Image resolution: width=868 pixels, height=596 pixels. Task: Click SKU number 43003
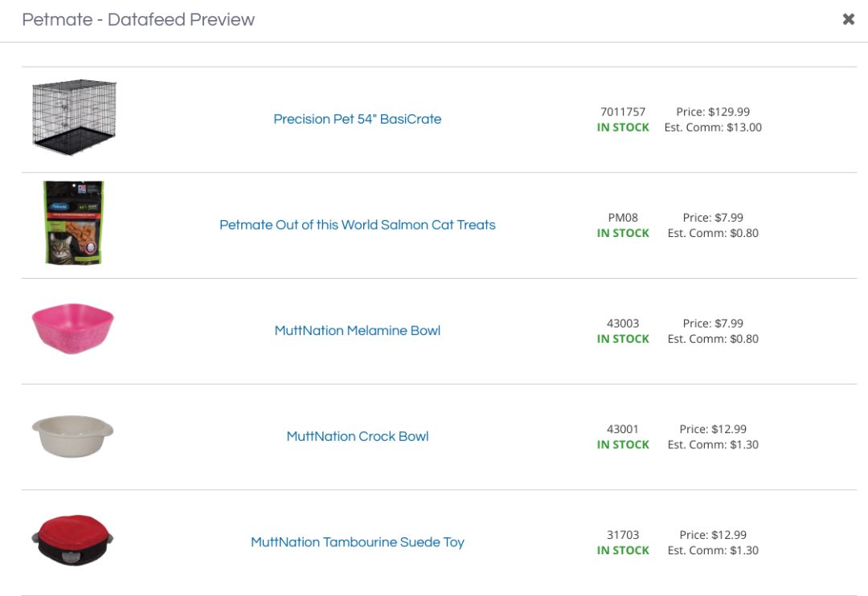pos(623,324)
